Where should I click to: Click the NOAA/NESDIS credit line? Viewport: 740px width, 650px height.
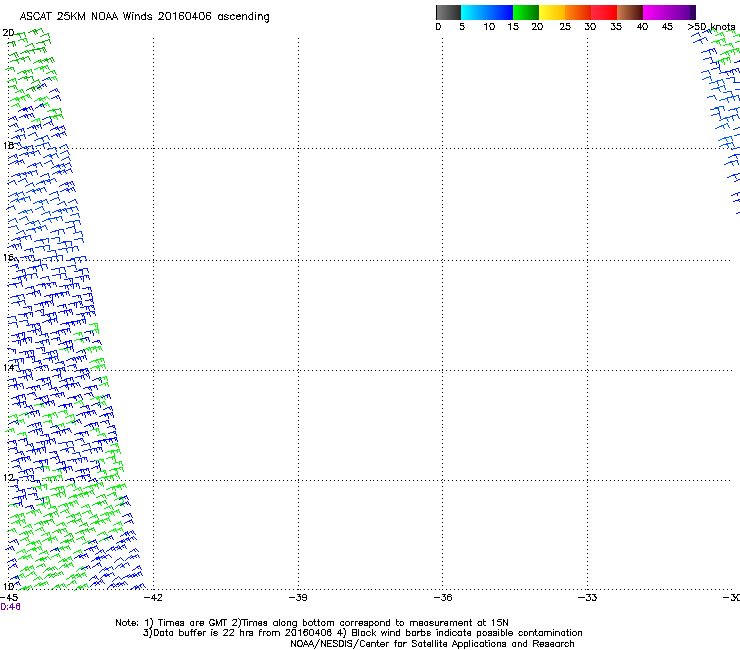432,644
